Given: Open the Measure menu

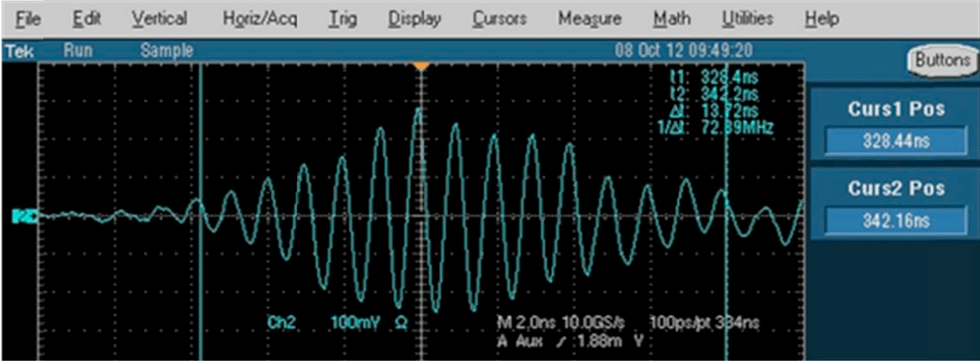Looking at the screenshot, I should [x=589, y=20].
